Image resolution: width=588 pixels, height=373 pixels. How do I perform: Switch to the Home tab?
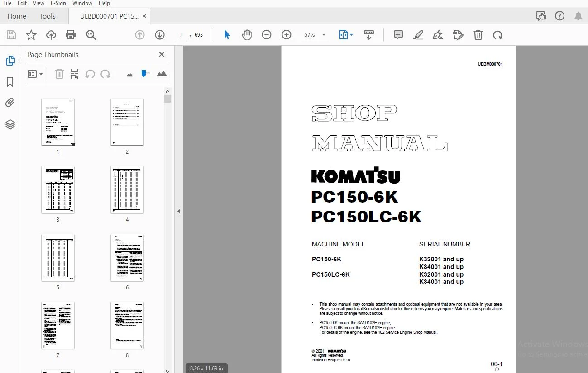pos(17,16)
